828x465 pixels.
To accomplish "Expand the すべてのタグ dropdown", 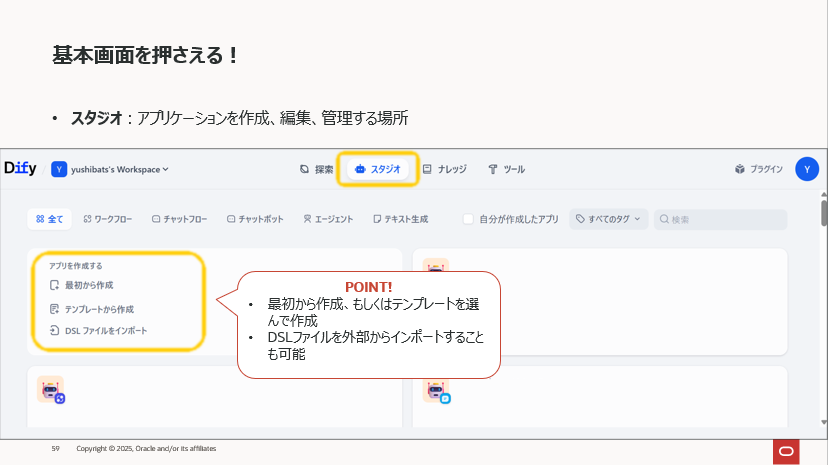I will (608, 219).
